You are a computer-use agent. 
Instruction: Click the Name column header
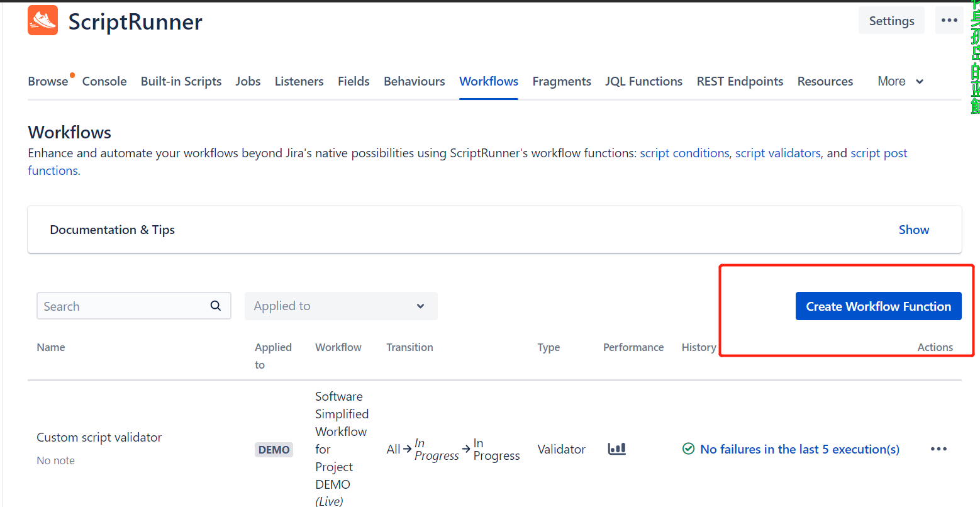point(51,347)
